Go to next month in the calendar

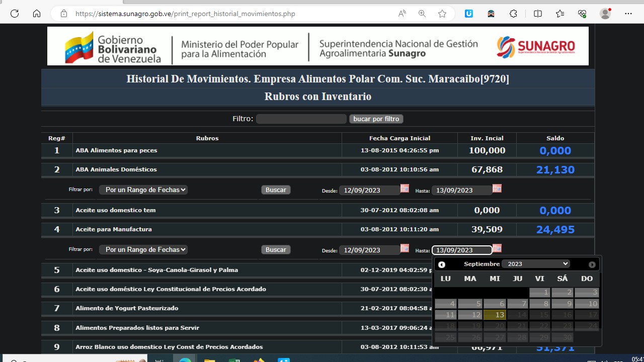pyautogui.click(x=592, y=264)
